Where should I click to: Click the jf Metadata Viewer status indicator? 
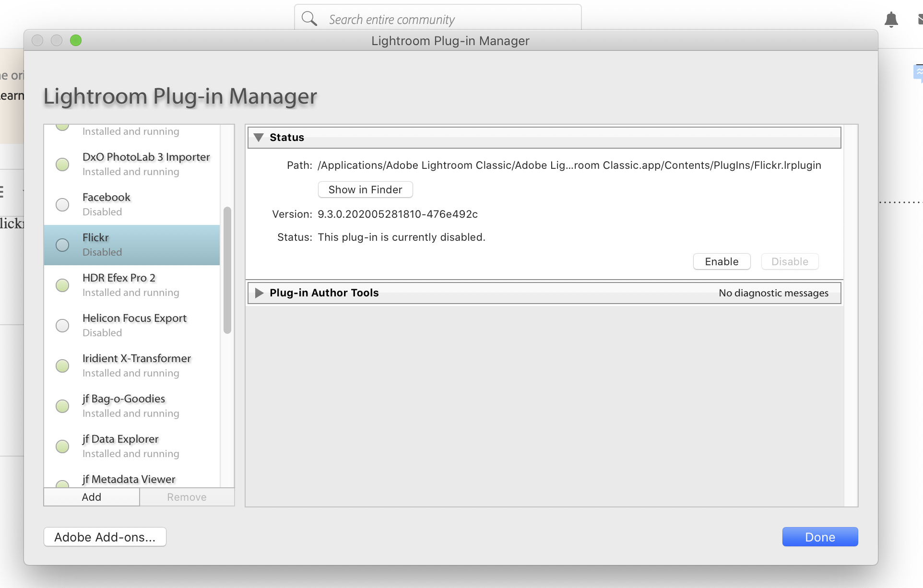(62, 484)
